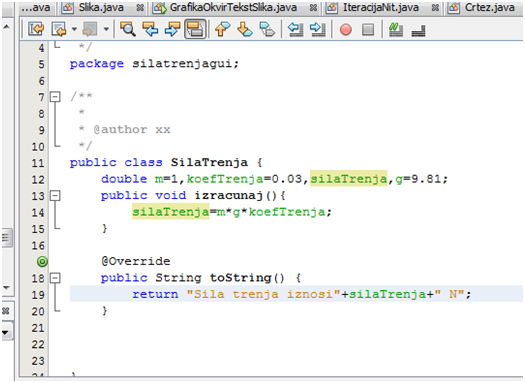Click the IteracijaNit.java tab file icon

(x=331, y=8)
